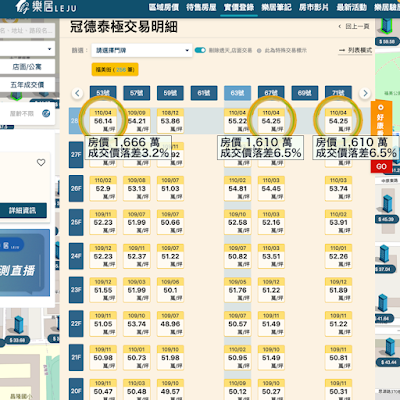
Task: Click the 21F price cell 50.95
Action: (x=238, y=357)
